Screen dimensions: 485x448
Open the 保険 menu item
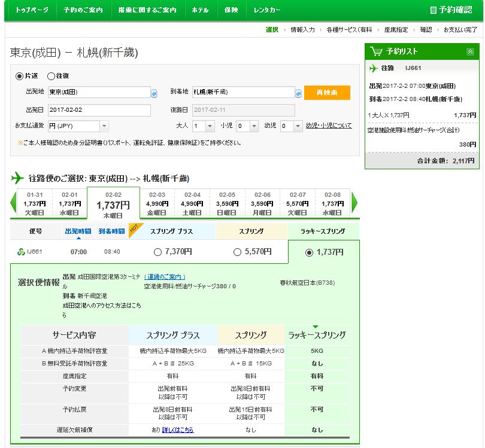pos(231,10)
